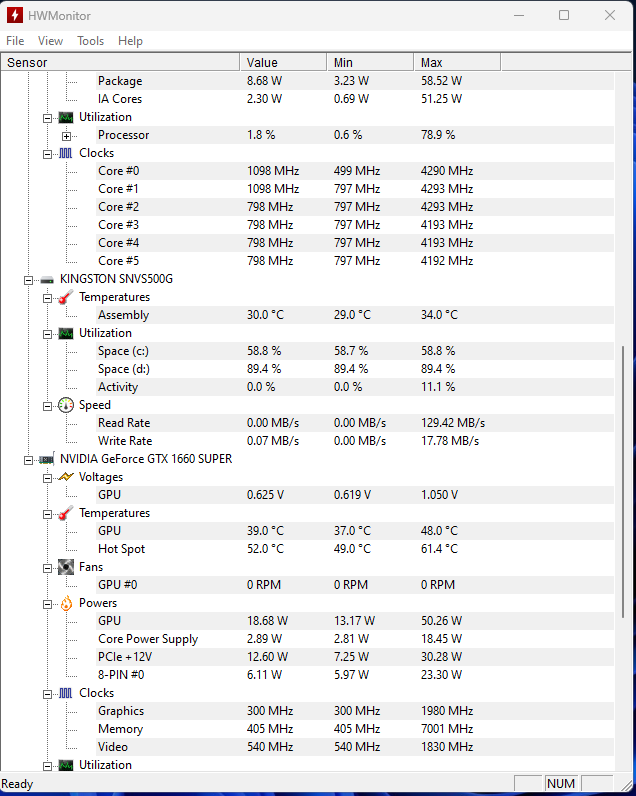Click the Powers flame icon
This screenshot has width=636, height=796.
[66, 603]
